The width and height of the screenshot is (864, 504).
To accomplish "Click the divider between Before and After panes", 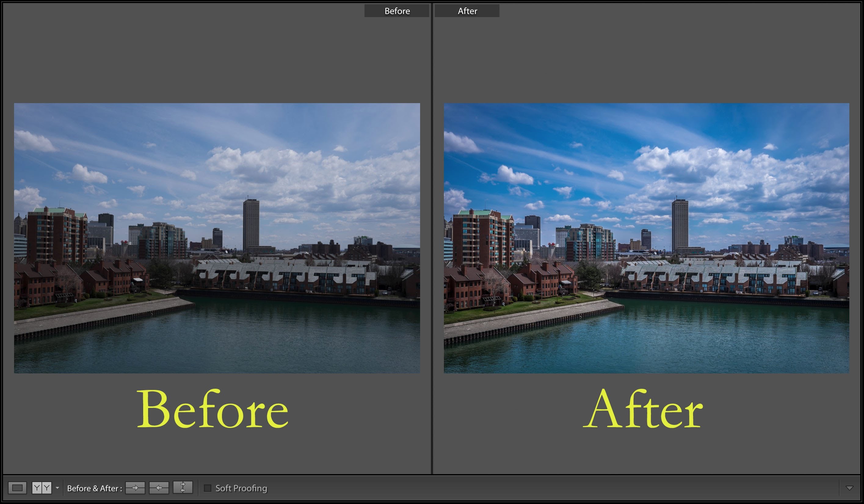I will [432, 240].
